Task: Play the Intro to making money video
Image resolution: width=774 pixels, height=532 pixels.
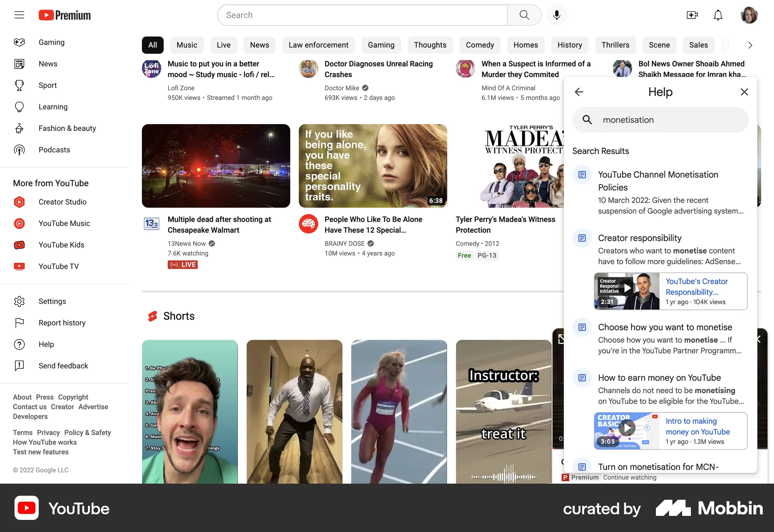Action: (x=628, y=428)
